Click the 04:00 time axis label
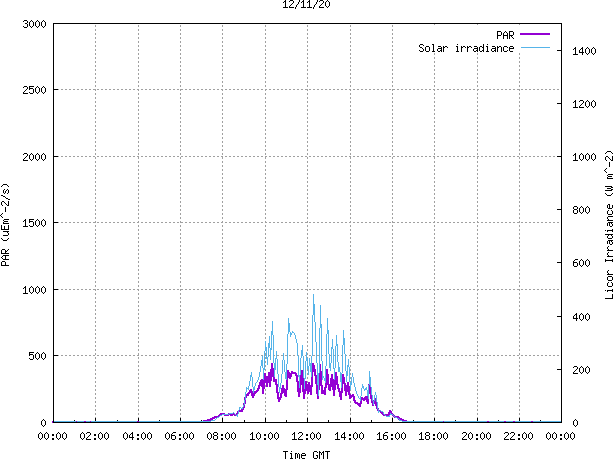This screenshot has width=613, height=459. (x=137, y=436)
